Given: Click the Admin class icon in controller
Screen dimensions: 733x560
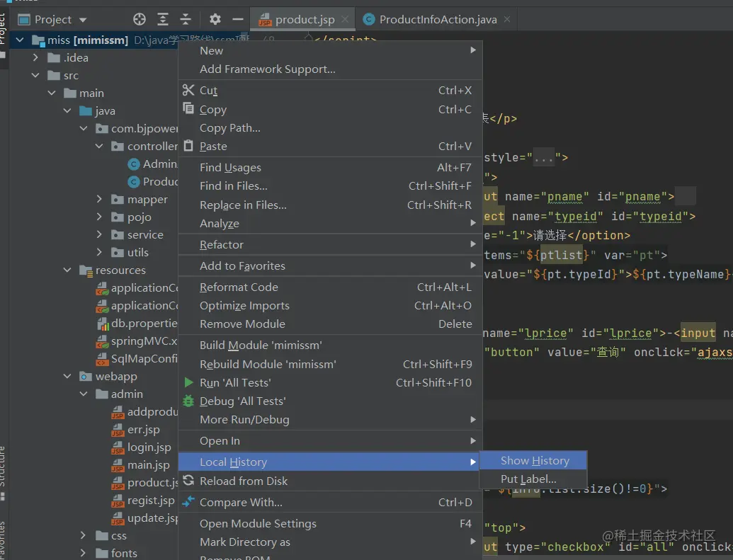Looking at the screenshot, I should click(134, 164).
